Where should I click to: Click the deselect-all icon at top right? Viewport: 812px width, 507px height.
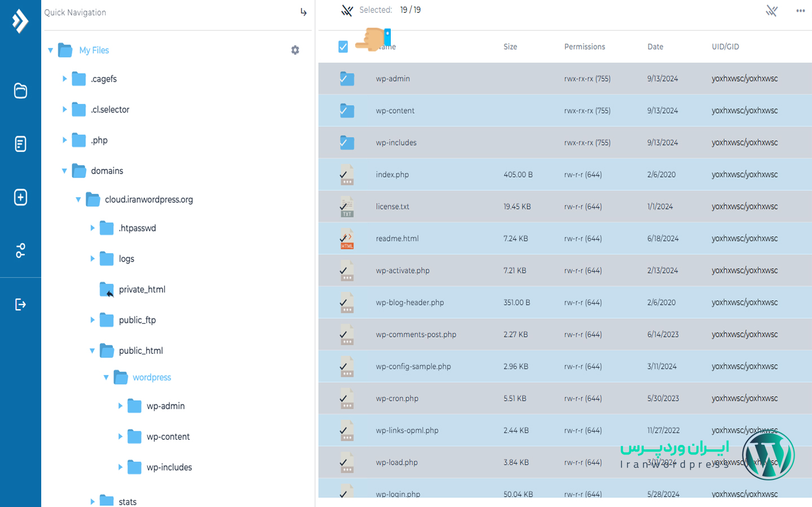(771, 10)
